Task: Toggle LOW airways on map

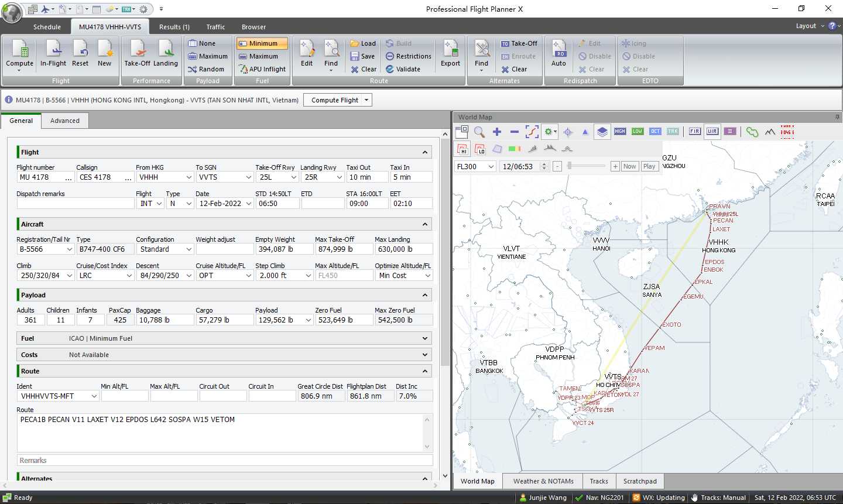Action: point(638,132)
